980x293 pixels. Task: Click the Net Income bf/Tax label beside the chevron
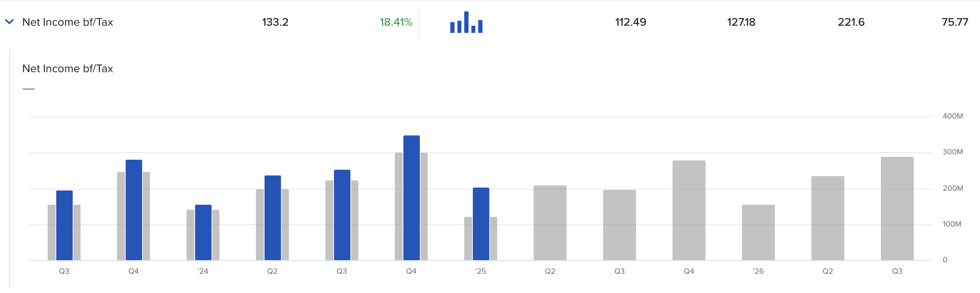coord(68,22)
